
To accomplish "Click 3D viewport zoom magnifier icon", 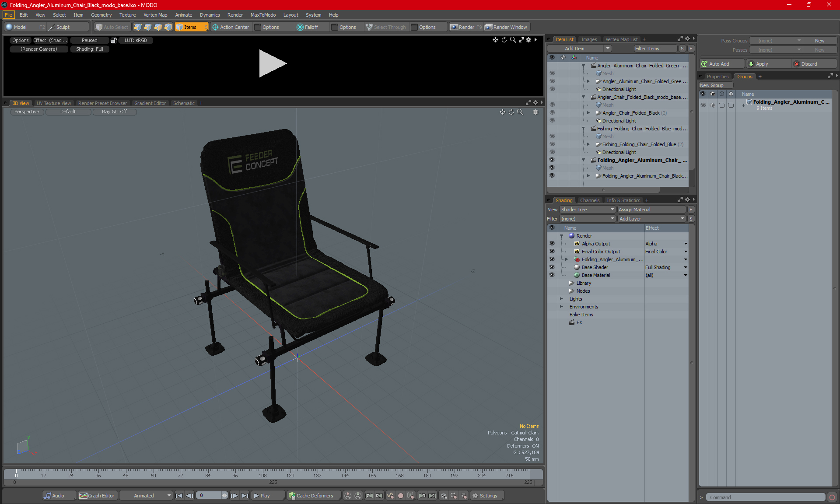I will (x=520, y=112).
